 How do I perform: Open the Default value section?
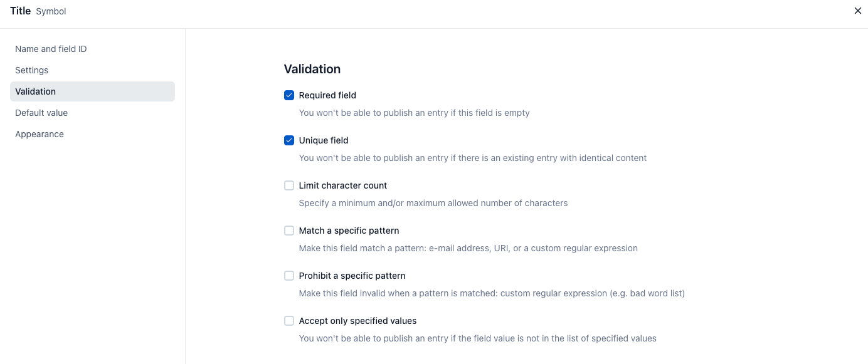point(41,112)
